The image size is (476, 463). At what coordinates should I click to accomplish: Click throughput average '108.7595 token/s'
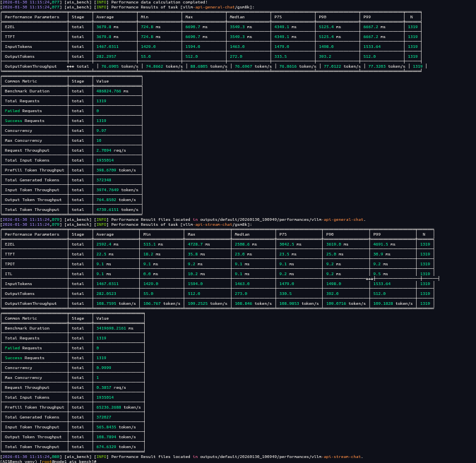click(116, 303)
